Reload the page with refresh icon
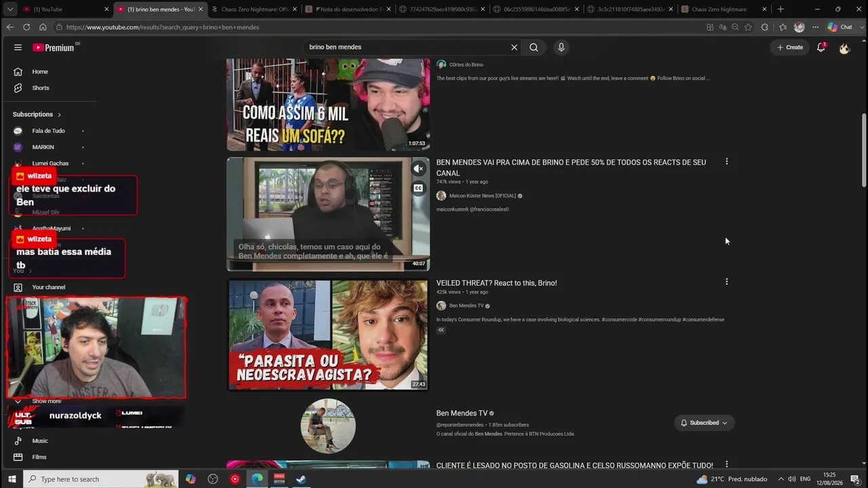Screen dimensions: 868x488 click(26, 27)
